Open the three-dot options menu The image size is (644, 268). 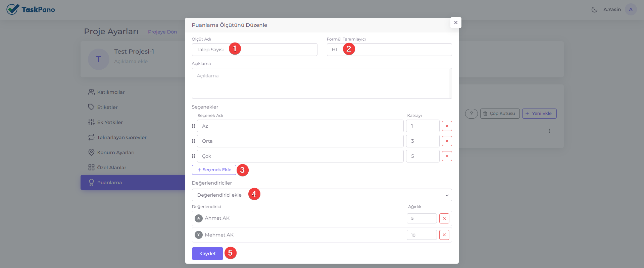[x=549, y=131]
